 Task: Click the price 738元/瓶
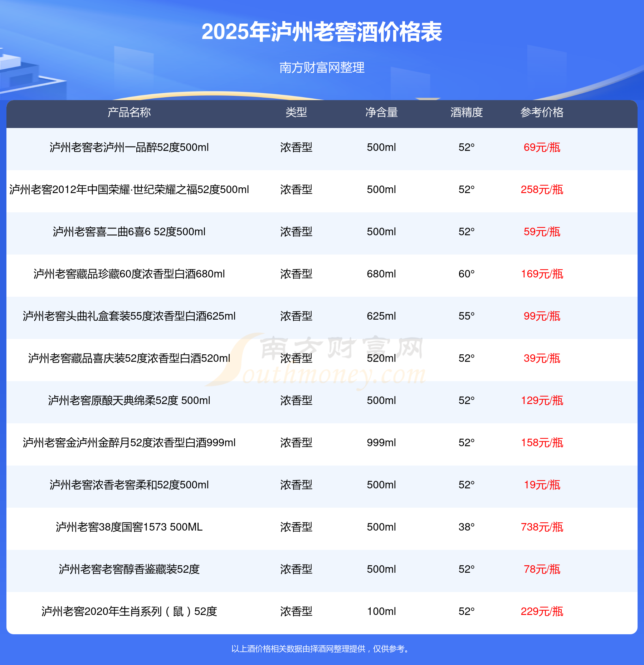[x=542, y=527]
